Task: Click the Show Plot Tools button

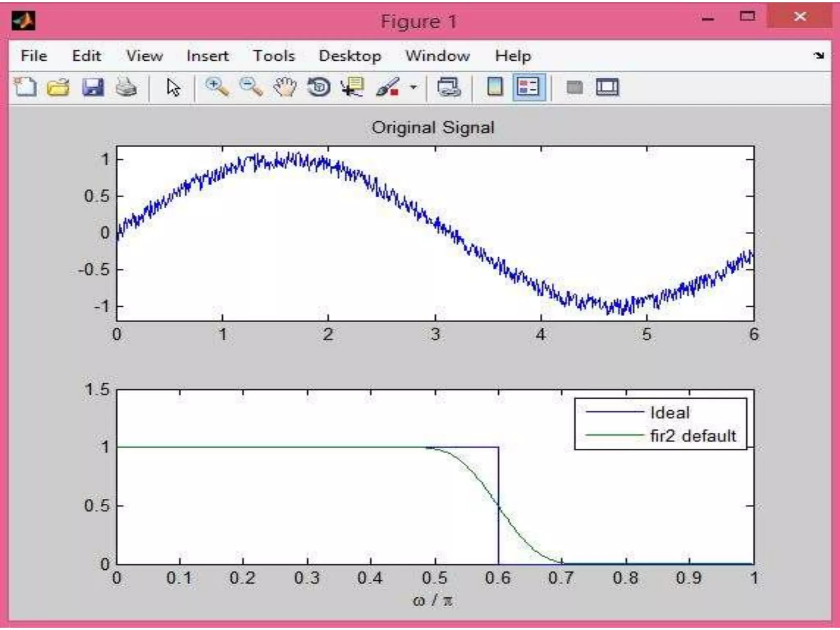Action: click(x=607, y=87)
